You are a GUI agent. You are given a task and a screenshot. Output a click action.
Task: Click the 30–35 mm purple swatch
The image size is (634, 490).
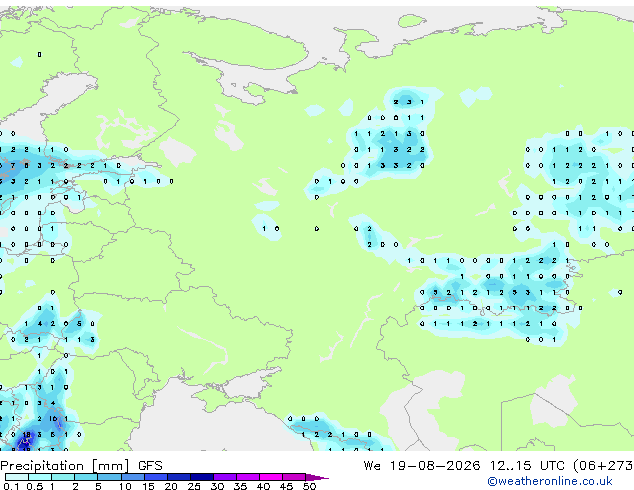(x=225, y=477)
